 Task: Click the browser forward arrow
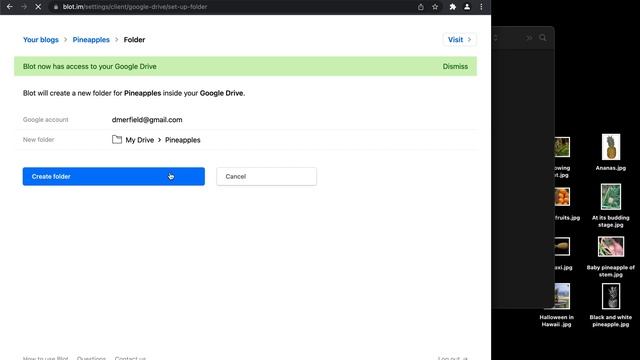24,7
